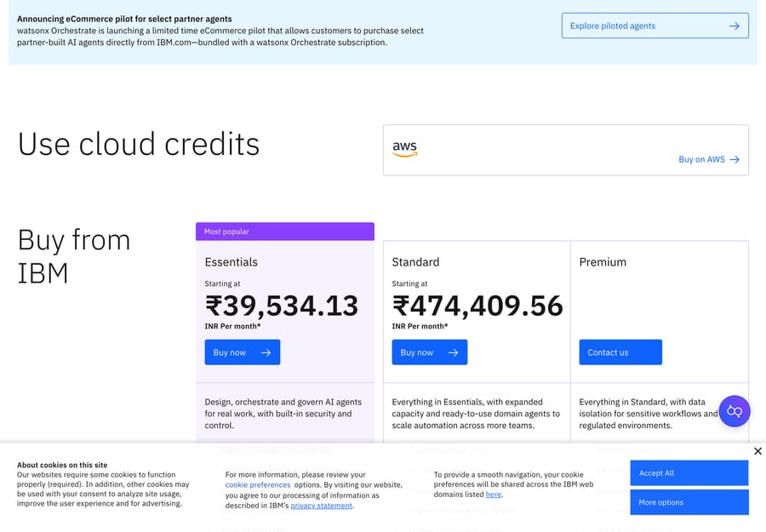Screen dimensions: 766x532
Task: Click the Premium plan title
Action: 603,262
